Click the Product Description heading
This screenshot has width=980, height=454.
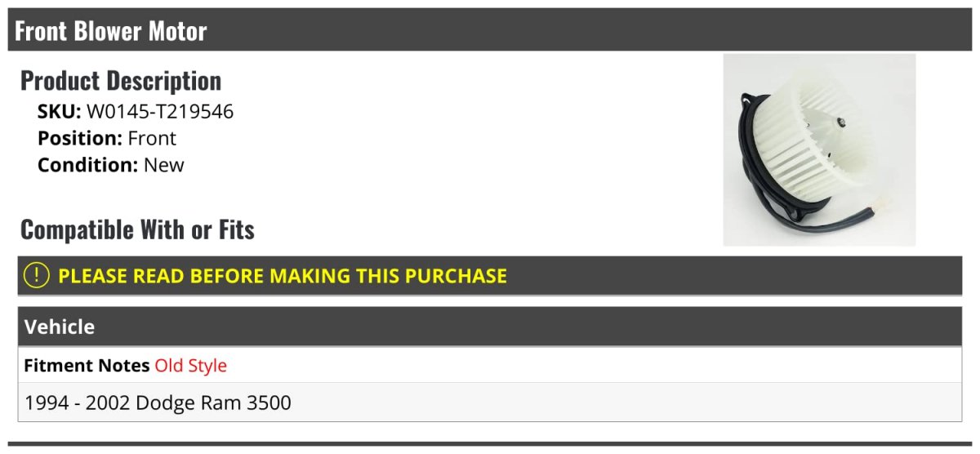(120, 80)
